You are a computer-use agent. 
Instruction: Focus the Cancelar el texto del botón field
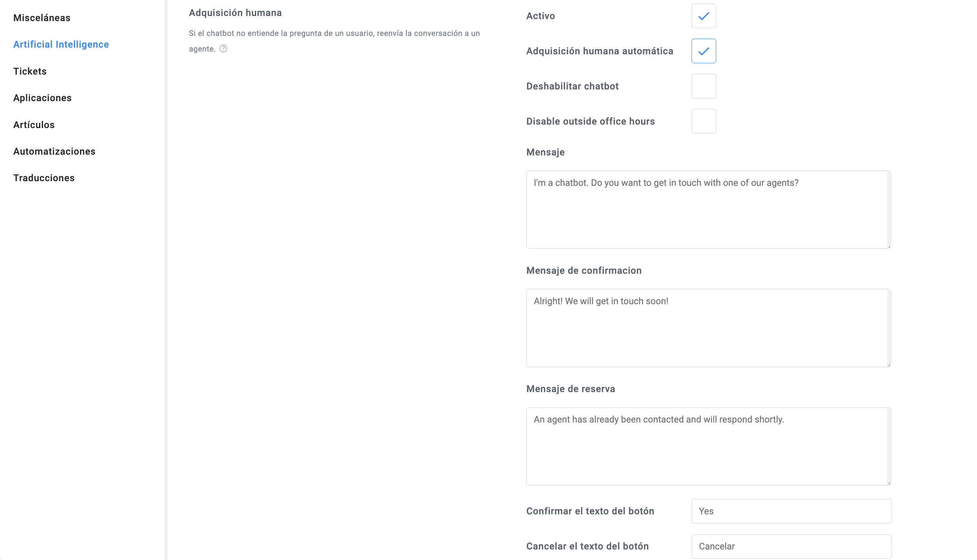tap(791, 546)
